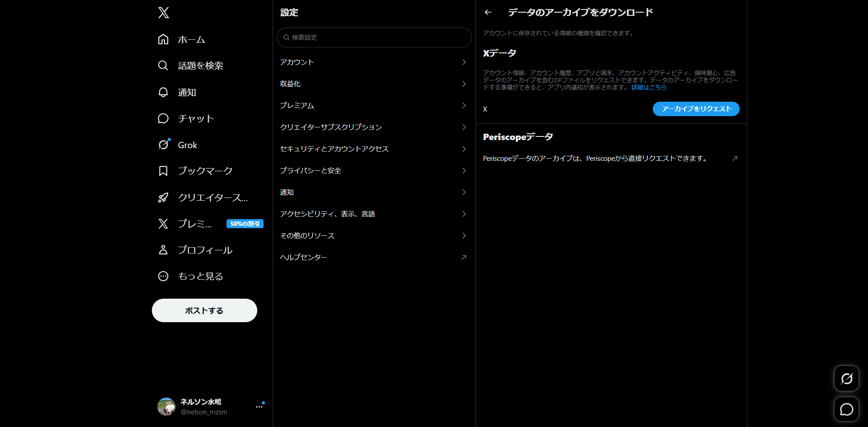The image size is (868, 427).
Task: Open the floating Grok button at bottom right
Action: (846, 379)
